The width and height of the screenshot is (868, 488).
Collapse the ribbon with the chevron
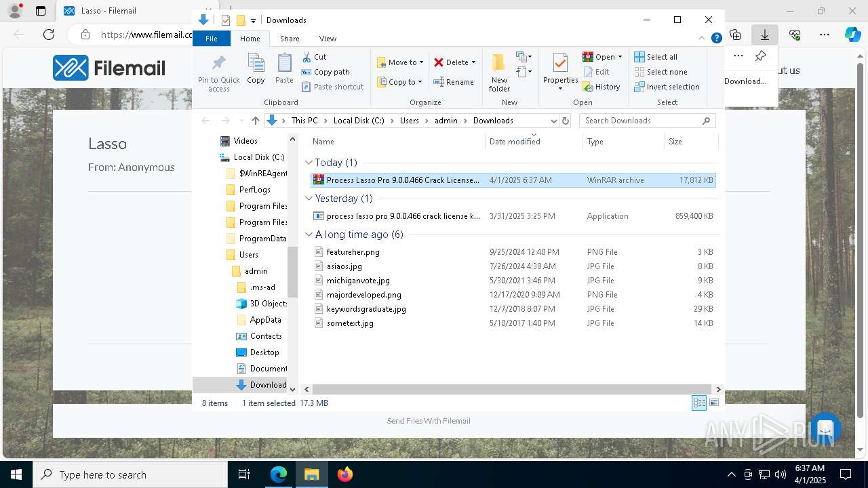(x=703, y=39)
